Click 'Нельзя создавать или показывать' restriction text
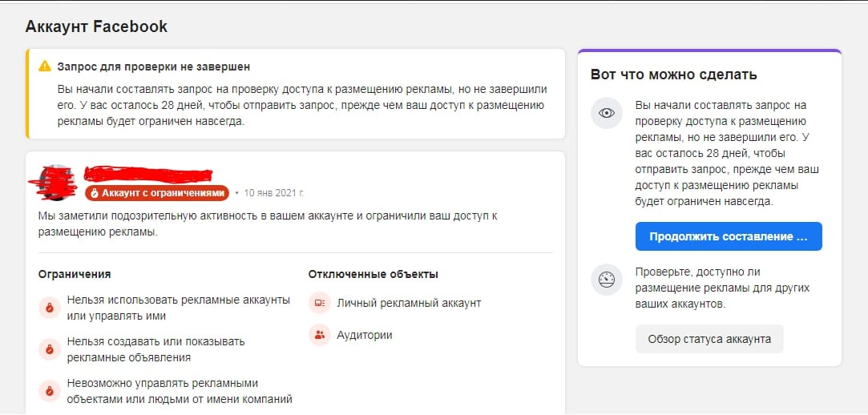Viewport: 868px width, 415px height. click(x=156, y=349)
